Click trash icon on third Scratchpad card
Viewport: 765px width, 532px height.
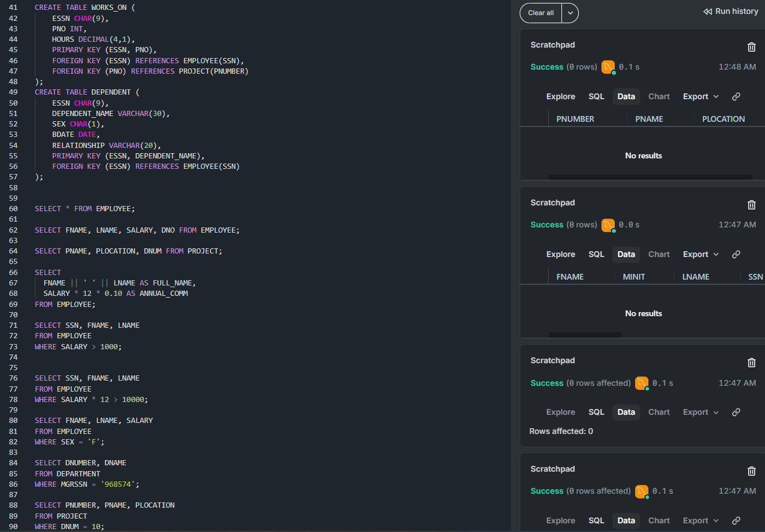(x=751, y=363)
